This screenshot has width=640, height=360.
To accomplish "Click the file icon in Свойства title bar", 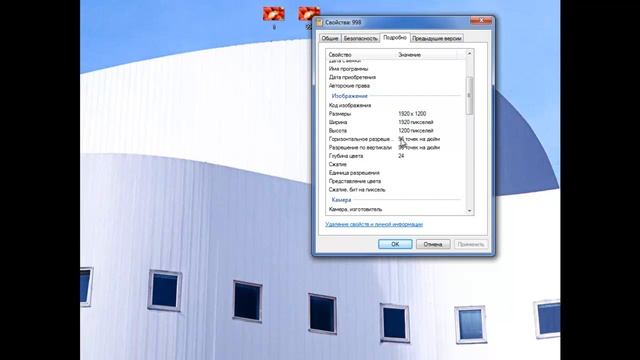I will tap(320, 22).
